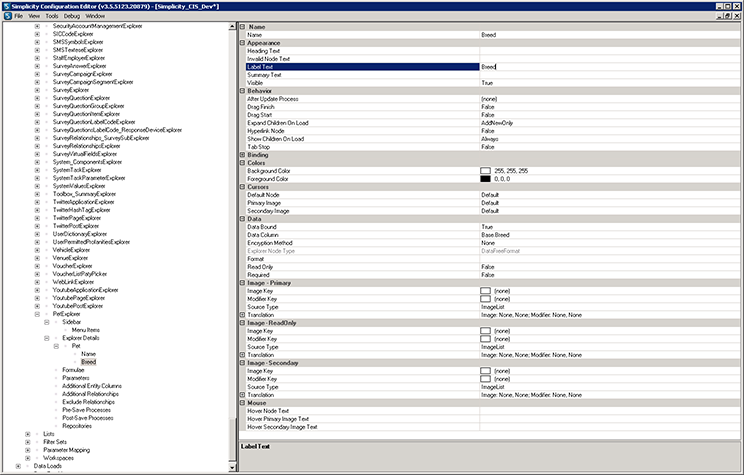Open the View menu
This screenshot has width=744, height=475.
pyautogui.click(x=34, y=16)
